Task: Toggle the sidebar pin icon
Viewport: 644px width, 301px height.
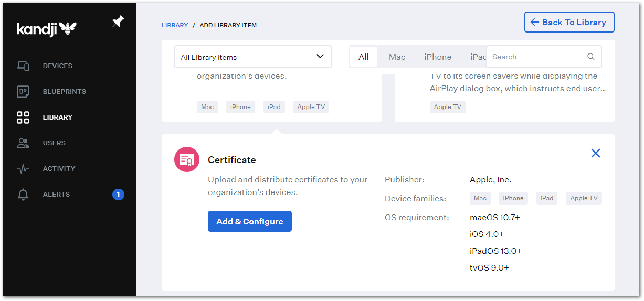Action: [x=118, y=22]
